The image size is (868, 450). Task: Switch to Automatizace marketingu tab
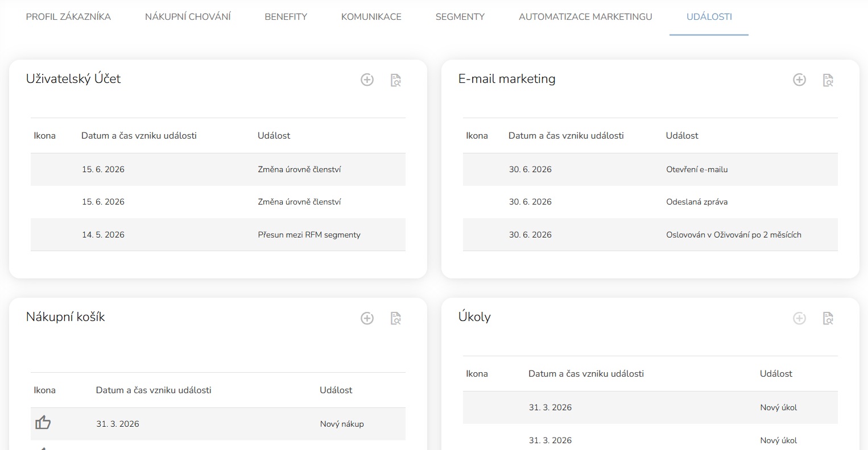585,17
